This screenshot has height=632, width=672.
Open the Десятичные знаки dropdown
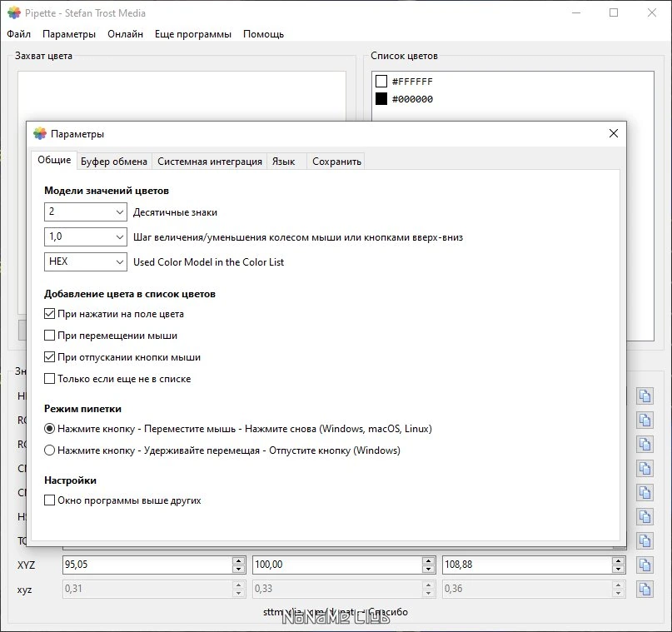(85, 211)
